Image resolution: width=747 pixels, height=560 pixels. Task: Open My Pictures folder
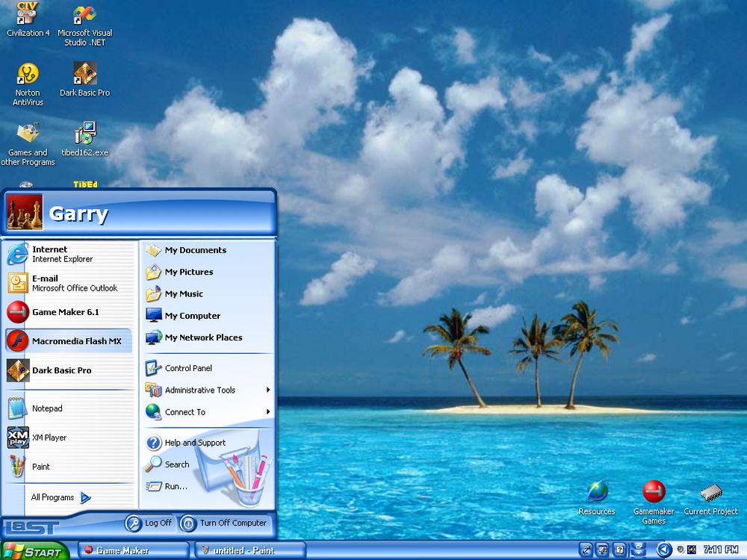(x=208, y=272)
